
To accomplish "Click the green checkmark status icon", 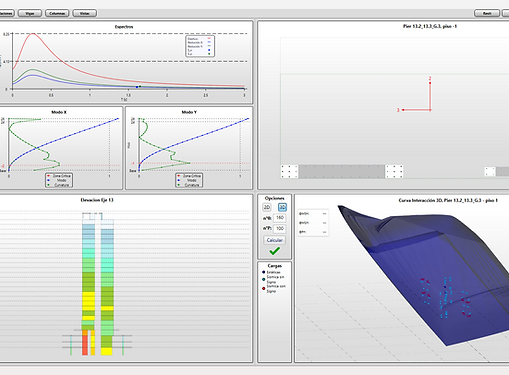I will (274, 251).
